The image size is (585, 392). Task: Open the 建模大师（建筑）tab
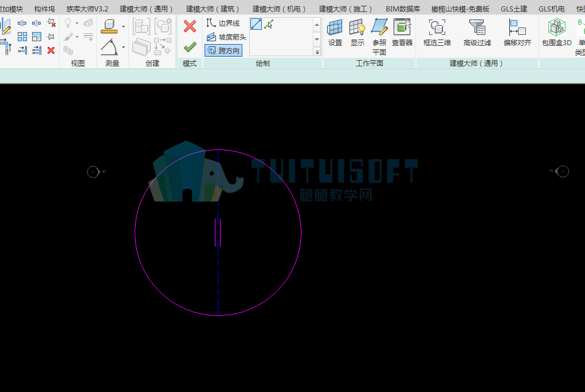point(213,9)
